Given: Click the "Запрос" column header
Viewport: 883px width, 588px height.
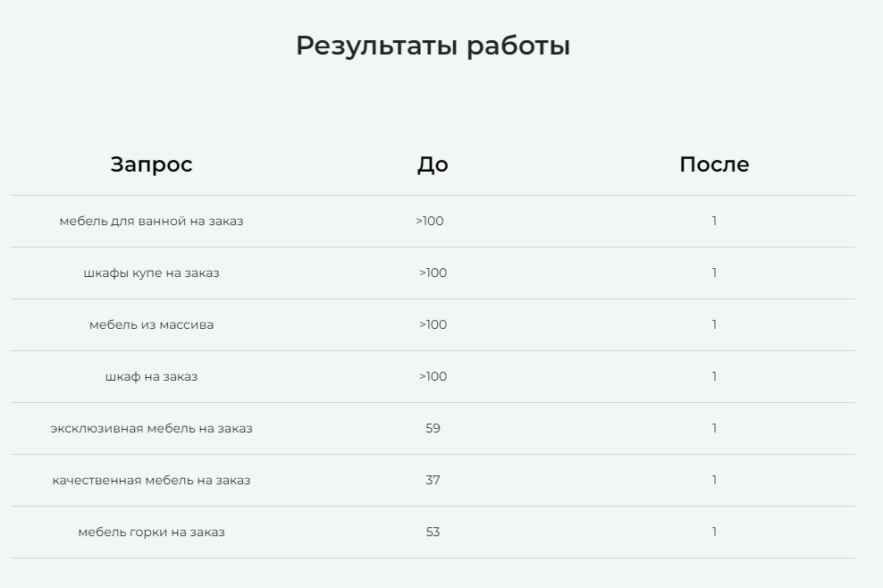Looking at the screenshot, I should tap(151, 164).
